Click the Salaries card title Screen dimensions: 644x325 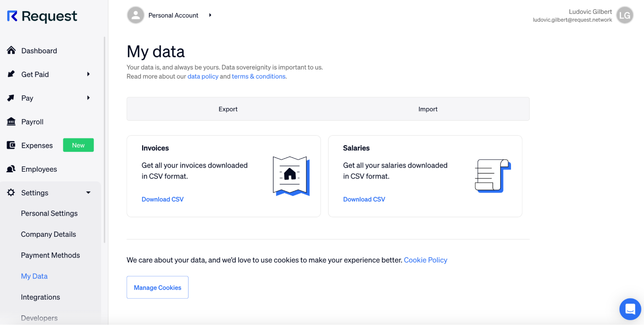[356, 148]
